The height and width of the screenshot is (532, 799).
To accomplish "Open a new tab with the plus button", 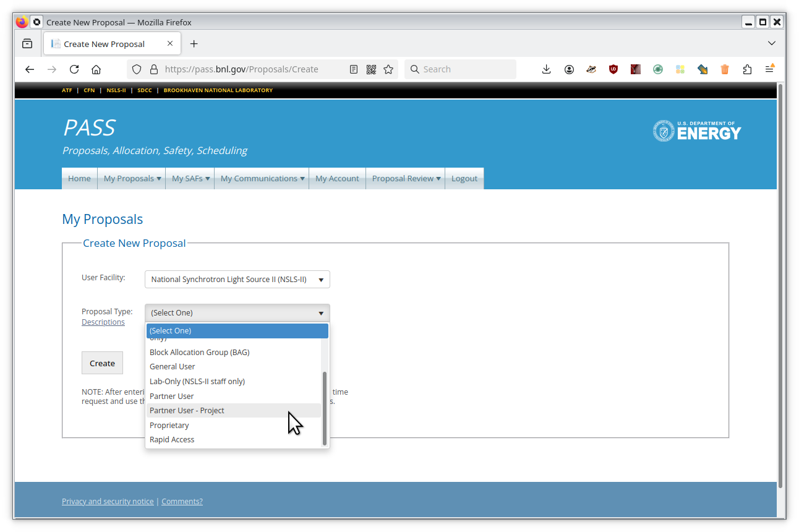I will pyautogui.click(x=194, y=44).
